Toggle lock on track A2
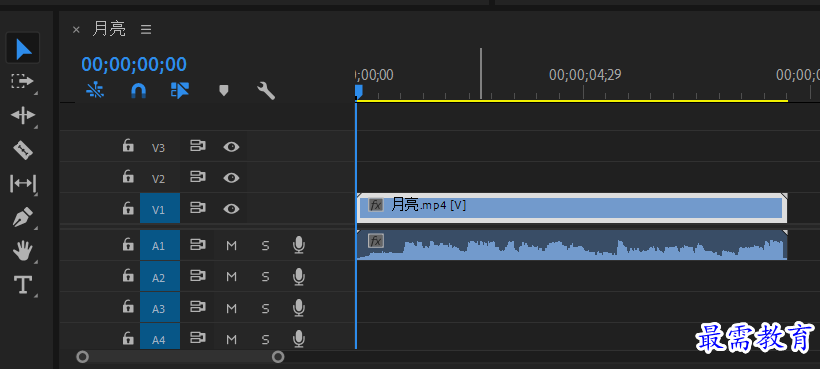This screenshot has height=369, width=820. 128,275
